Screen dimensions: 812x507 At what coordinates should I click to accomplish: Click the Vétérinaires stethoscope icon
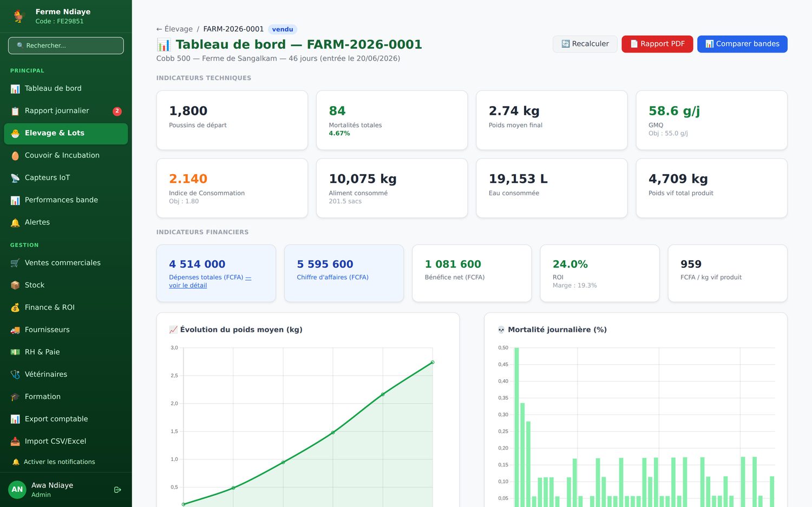(x=15, y=374)
